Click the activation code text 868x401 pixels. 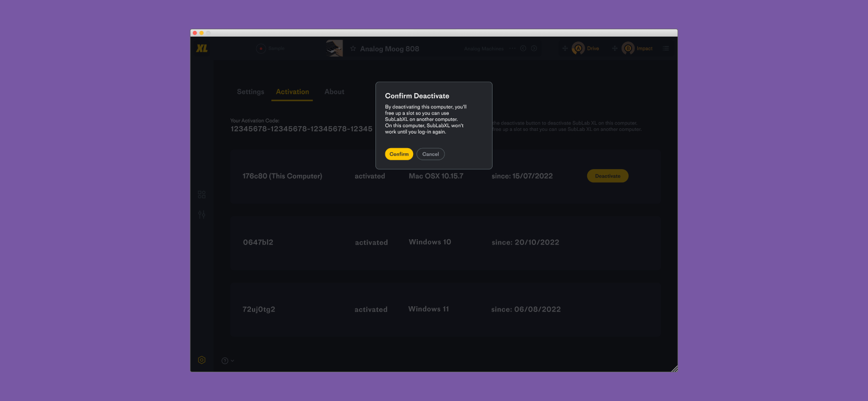pos(302,129)
